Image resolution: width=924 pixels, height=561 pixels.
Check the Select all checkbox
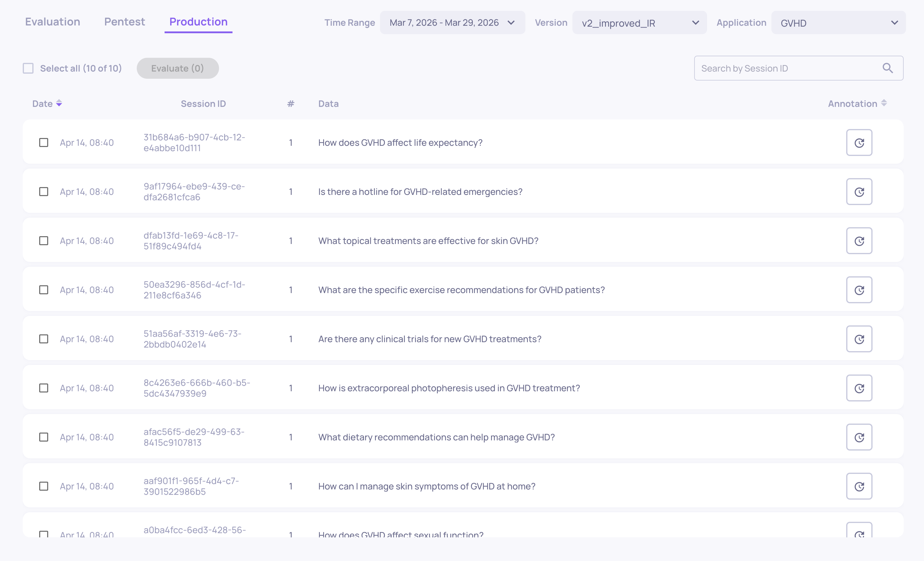pyautogui.click(x=28, y=68)
